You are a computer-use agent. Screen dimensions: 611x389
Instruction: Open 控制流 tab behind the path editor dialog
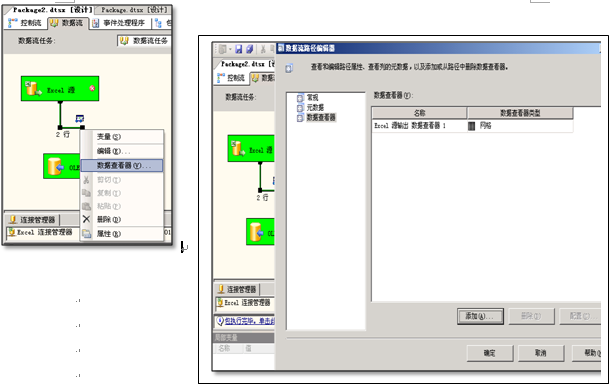click(231, 78)
